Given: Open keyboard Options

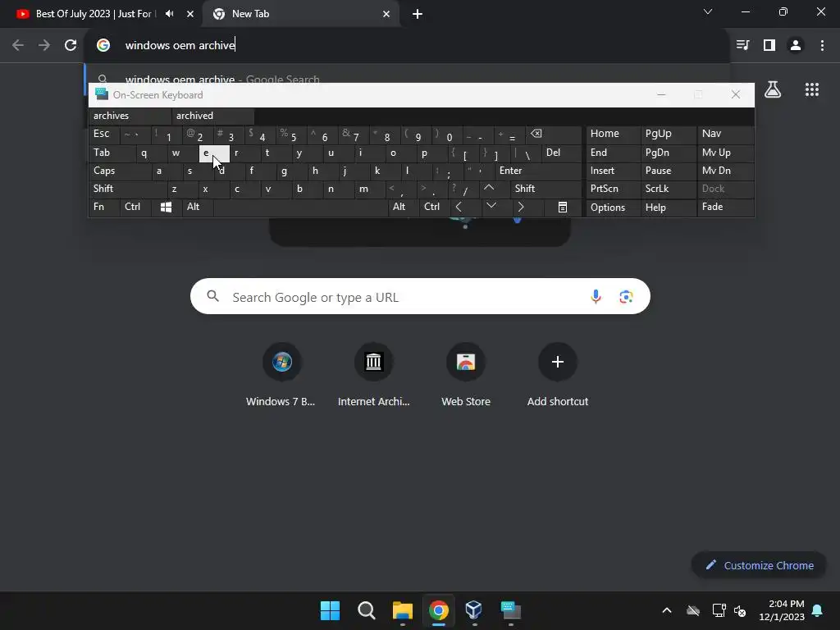Looking at the screenshot, I should pos(613,208).
